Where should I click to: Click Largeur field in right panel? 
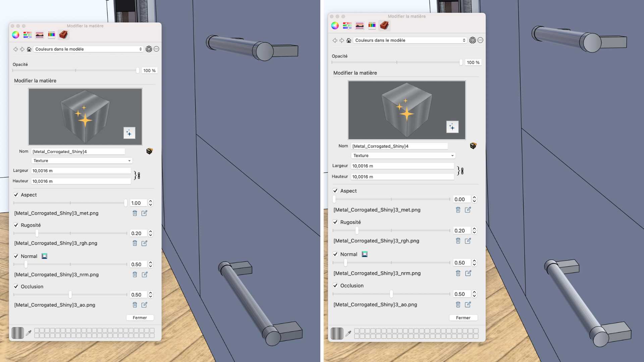click(402, 166)
